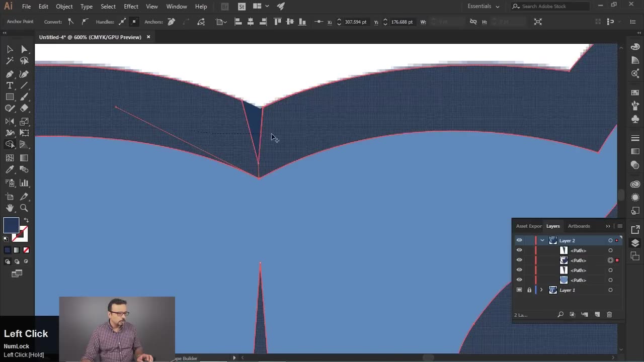Select the Artboard tool

click(x=10, y=197)
